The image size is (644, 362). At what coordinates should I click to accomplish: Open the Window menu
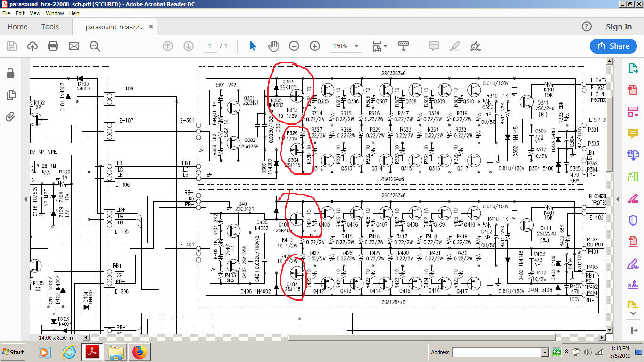(x=55, y=13)
